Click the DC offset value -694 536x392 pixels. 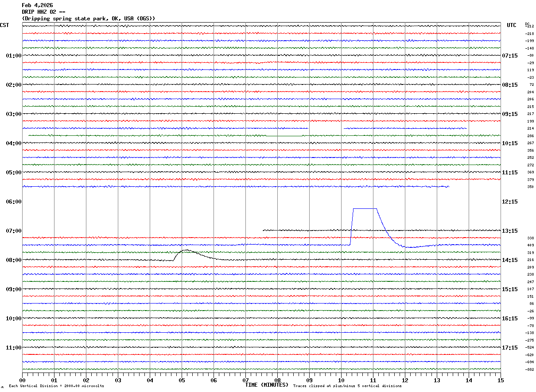click(530, 362)
